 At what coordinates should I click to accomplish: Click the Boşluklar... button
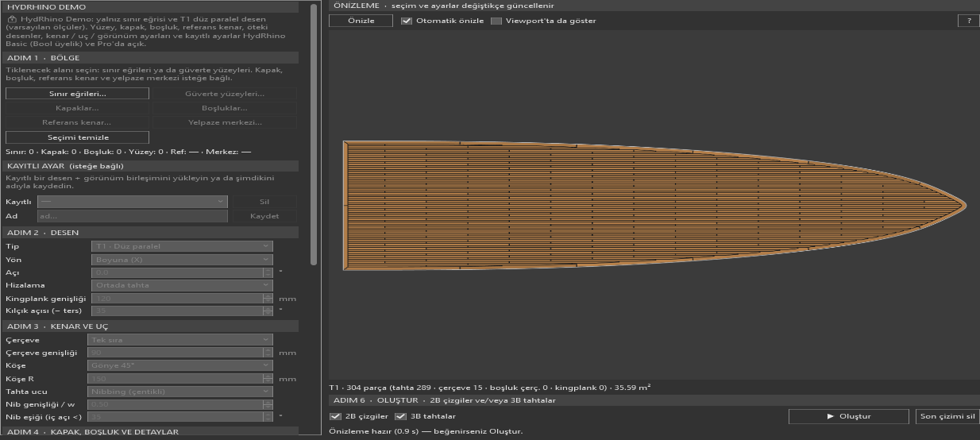click(x=225, y=108)
